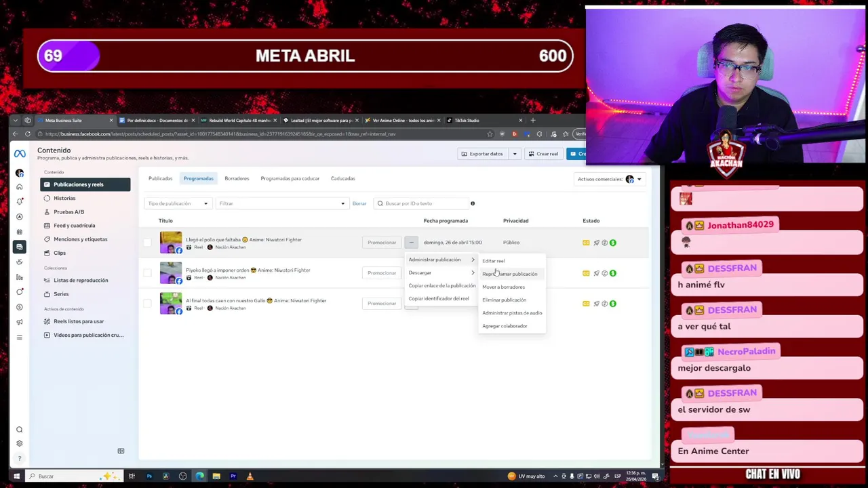Open 'Feed y cuadrícula' in the sidebar
The image size is (868, 488).
pos(85,226)
